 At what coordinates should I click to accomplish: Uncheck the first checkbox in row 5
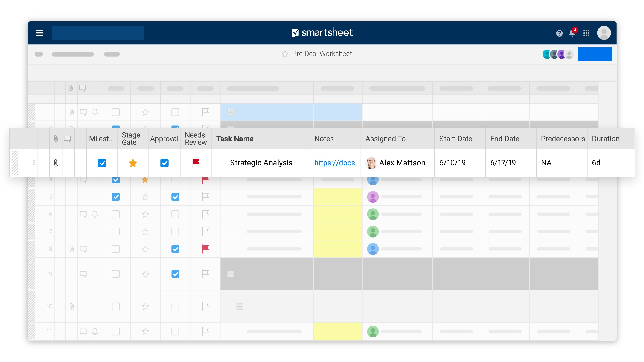(115, 197)
